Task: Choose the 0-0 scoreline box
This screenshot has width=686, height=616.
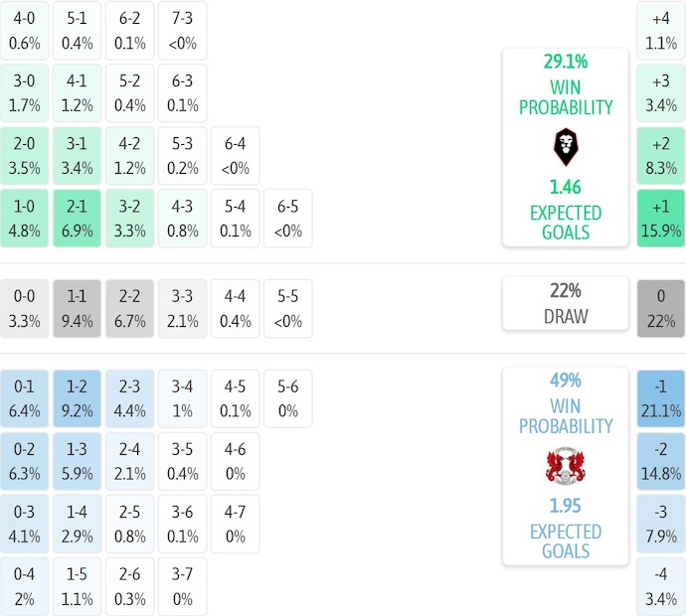Action: [24, 308]
